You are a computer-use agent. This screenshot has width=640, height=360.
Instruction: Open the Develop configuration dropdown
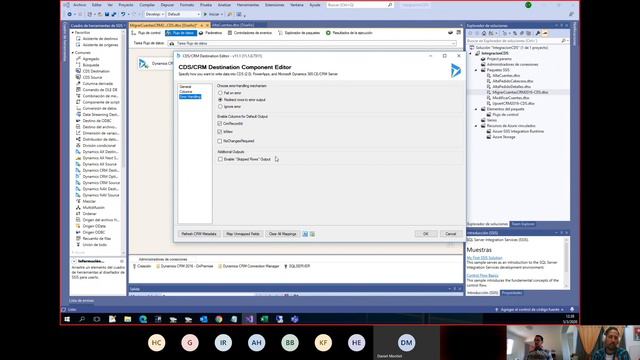click(155, 14)
